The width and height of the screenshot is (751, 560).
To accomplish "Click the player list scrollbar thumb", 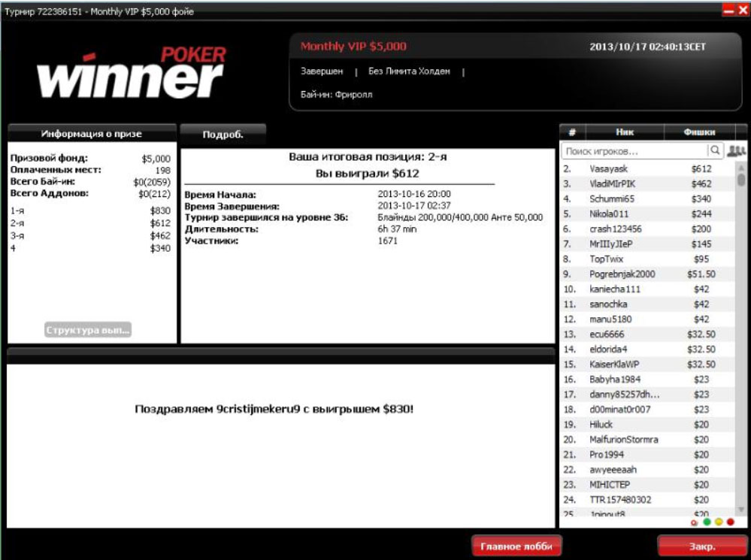I will pyautogui.click(x=741, y=180).
